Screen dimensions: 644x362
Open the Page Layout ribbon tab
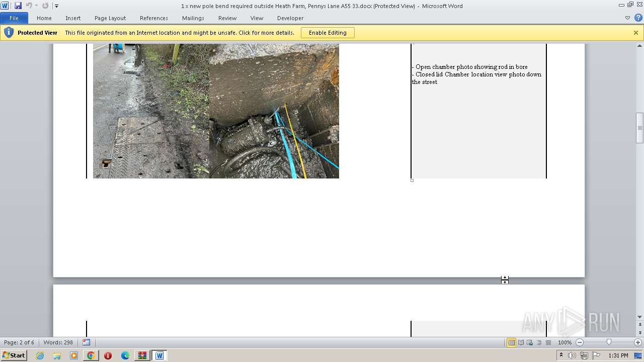110,18
